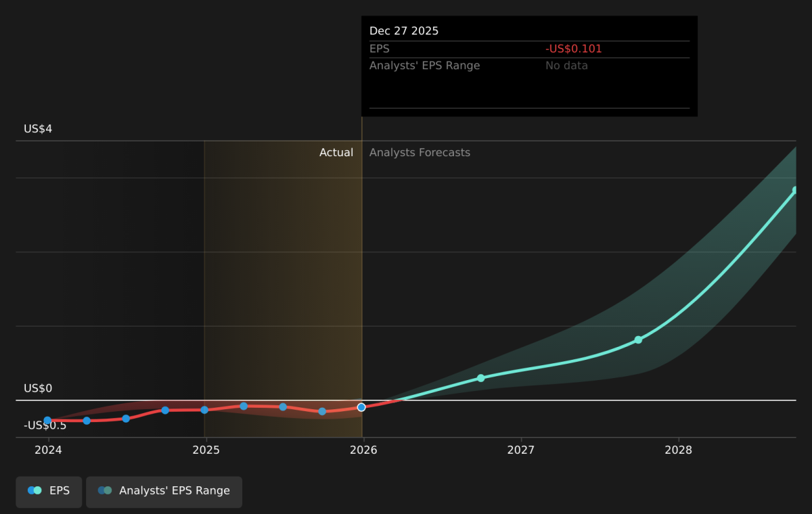
Task: Click the 'Actual' region label
Action: (336, 153)
